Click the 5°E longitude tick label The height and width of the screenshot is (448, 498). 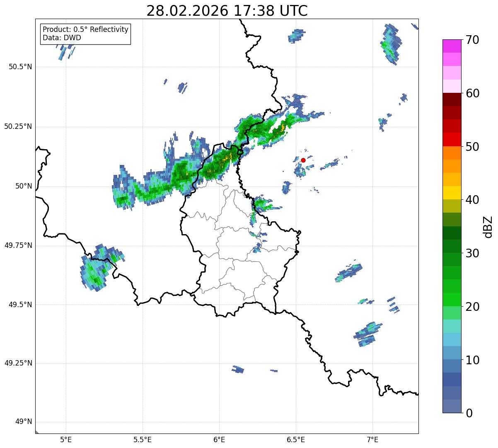click(x=66, y=440)
